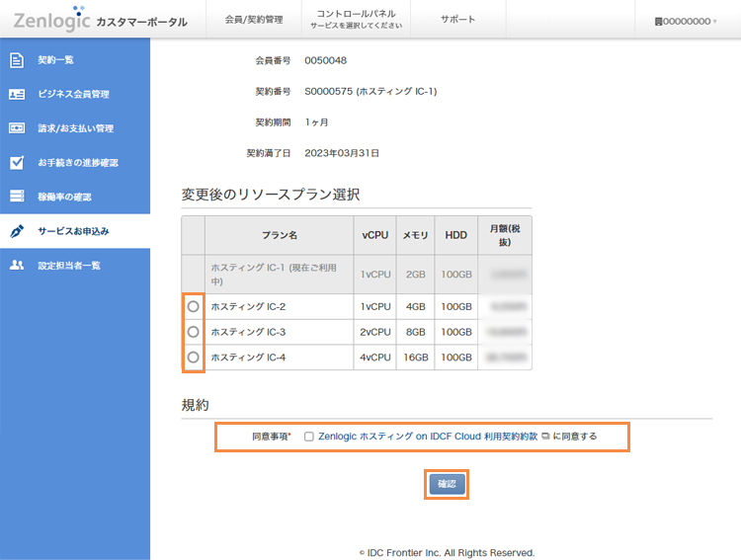
Task: Click the メモリ column header
Action: [415, 235]
